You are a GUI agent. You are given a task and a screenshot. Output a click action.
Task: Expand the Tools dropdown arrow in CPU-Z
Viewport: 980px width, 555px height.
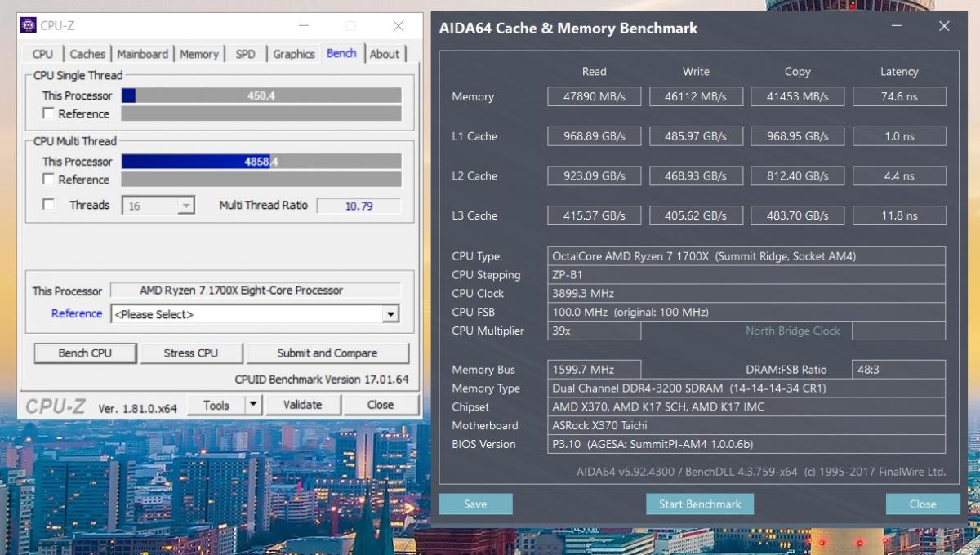click(x=253, y=405)
